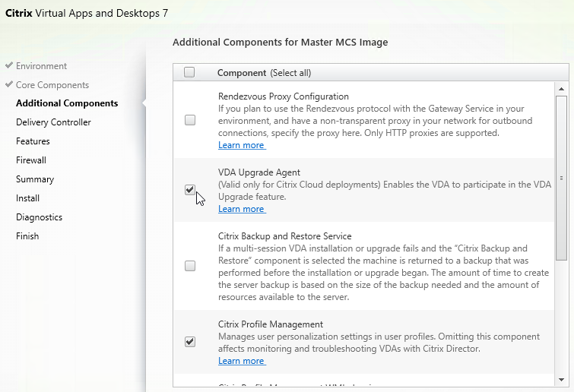Open Learn more under Citrix Profile Management
The width and height of the screenshot is (574, 392).
tap(242, 361)
